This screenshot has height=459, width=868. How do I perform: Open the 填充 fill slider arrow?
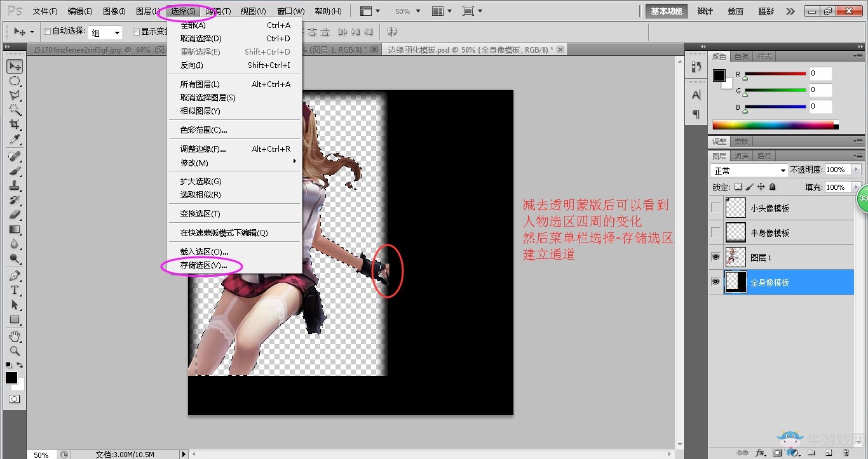[x=857, y=187]
